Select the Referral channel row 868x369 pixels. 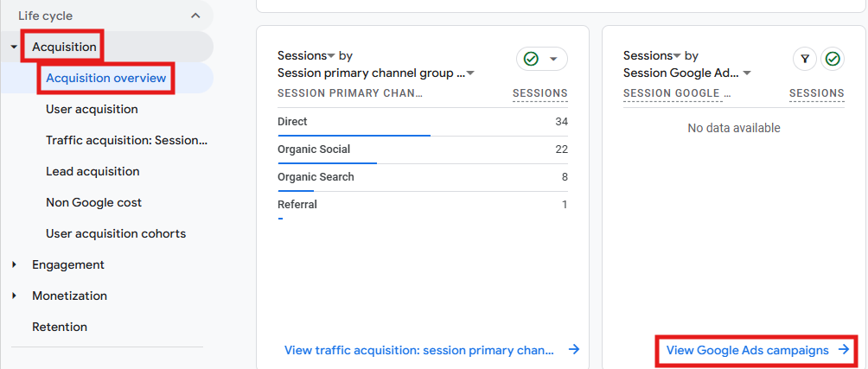pyautogui.click(x=423, y=207)
